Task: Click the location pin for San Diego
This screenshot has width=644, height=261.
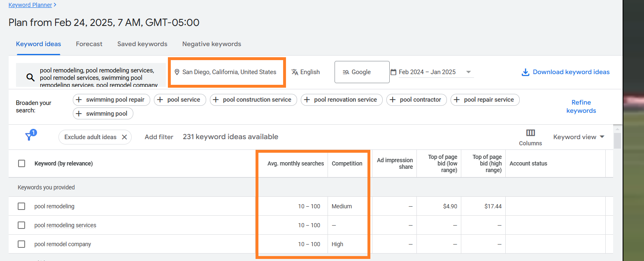Action: 177,72
